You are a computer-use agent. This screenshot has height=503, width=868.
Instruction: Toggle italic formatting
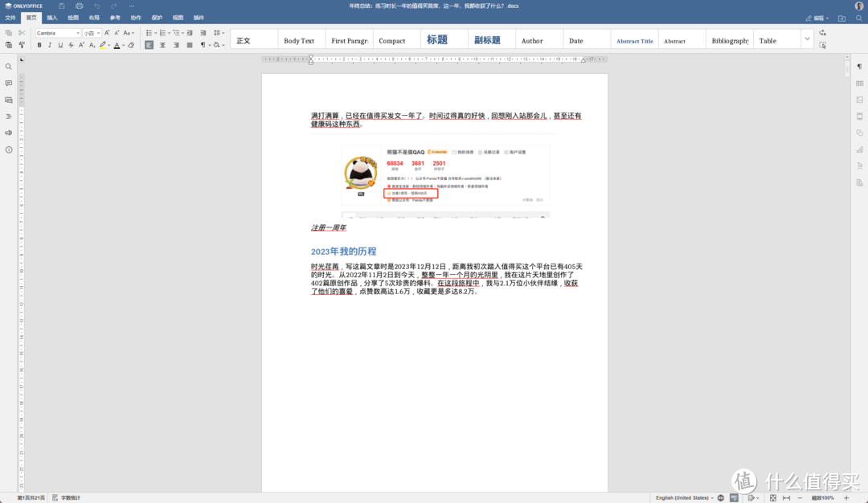tap(50, 45)
